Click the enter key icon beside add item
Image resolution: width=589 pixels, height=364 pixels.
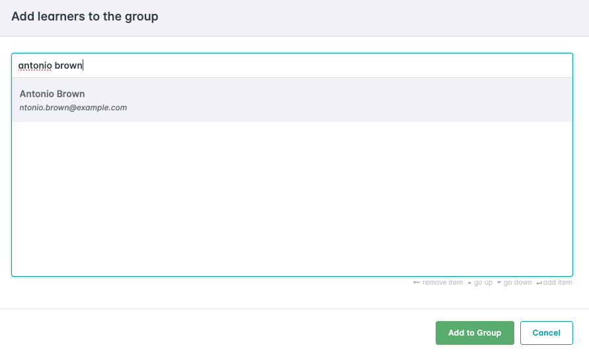539,283
